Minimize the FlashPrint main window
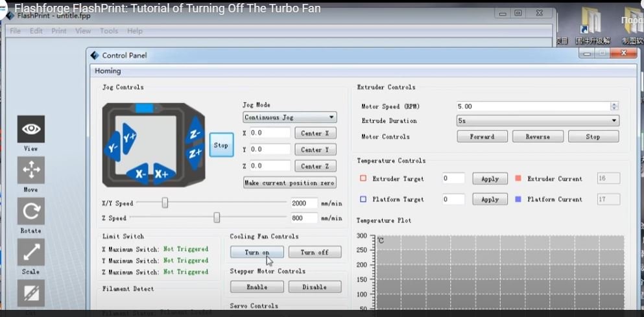 point(503,14)
